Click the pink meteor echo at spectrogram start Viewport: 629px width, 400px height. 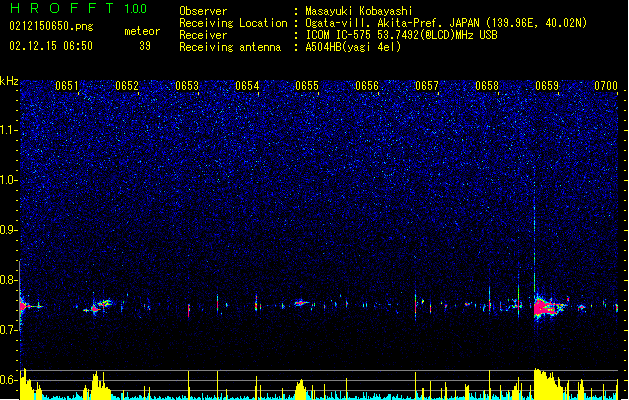[23, 306]
